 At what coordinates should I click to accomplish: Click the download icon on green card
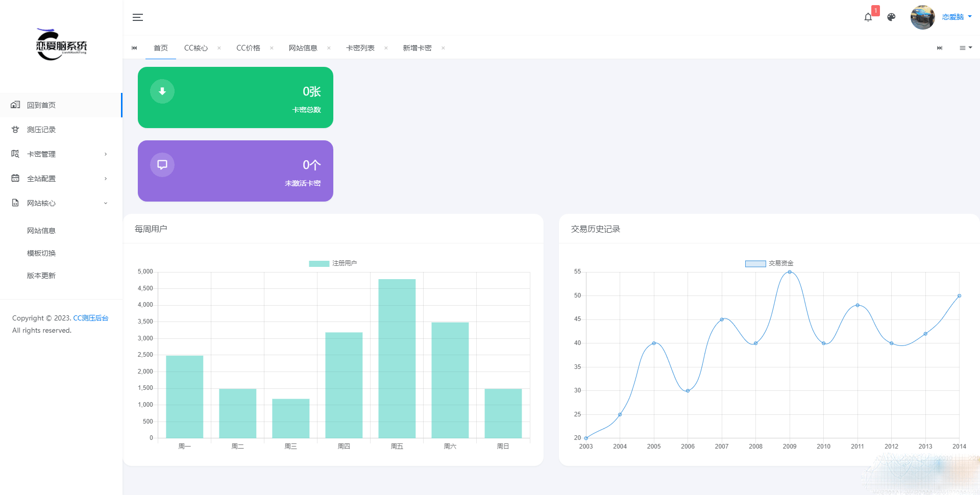(x=162, y=91)
